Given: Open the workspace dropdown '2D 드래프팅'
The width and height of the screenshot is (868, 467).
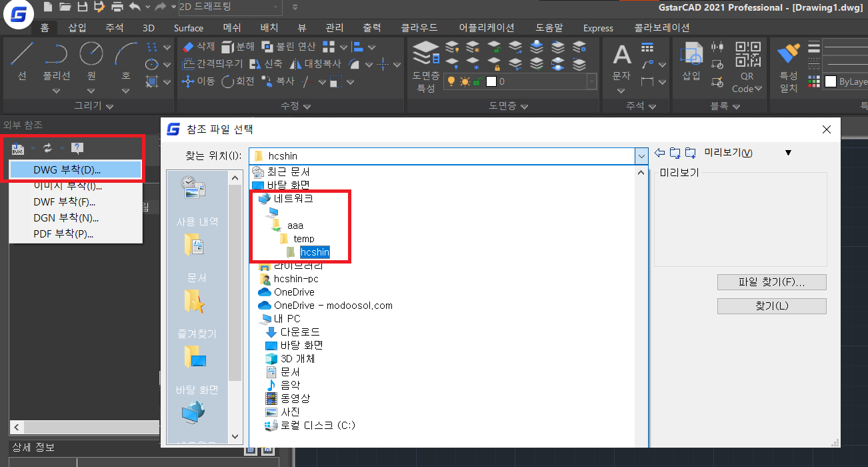Looking at the screenshot, I should click(x=230, y=8).
